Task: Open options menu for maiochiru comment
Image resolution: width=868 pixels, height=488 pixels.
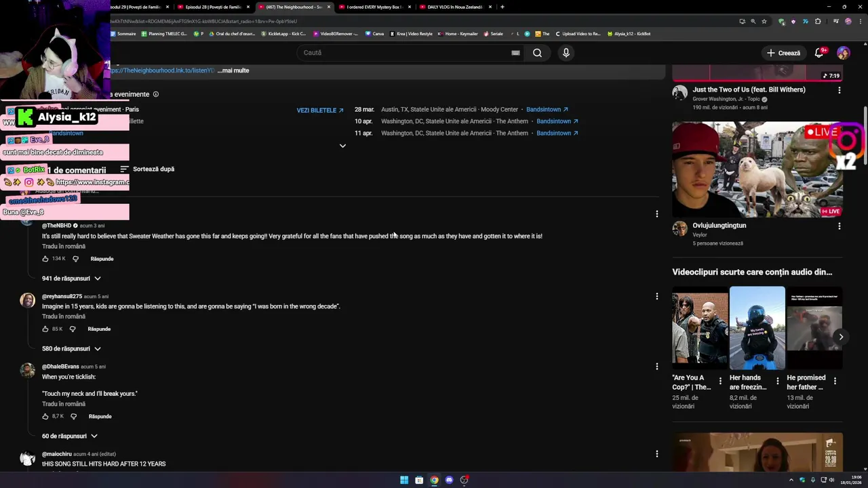Action: point(656,454)
